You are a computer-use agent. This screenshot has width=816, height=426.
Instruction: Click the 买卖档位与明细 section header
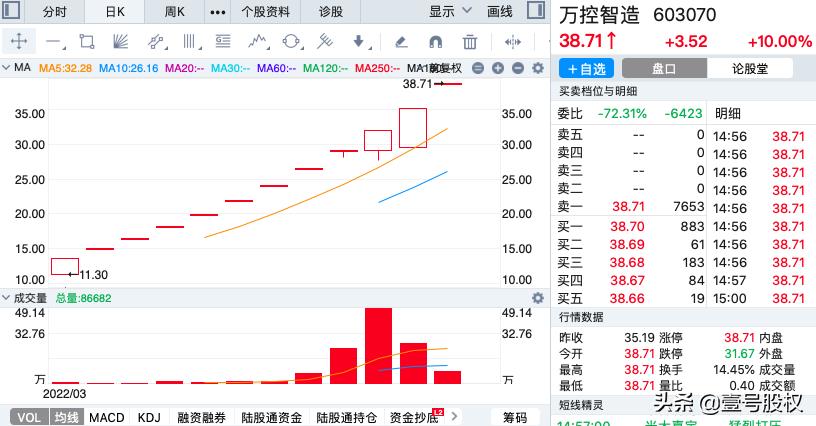coord(598,91)
